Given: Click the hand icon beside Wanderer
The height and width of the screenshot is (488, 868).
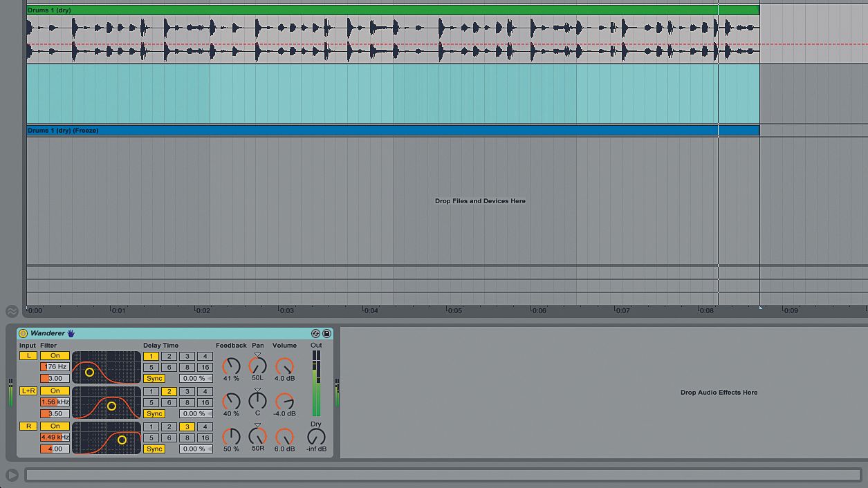Looking at the screenshot, I should click(x=71, y=333).
